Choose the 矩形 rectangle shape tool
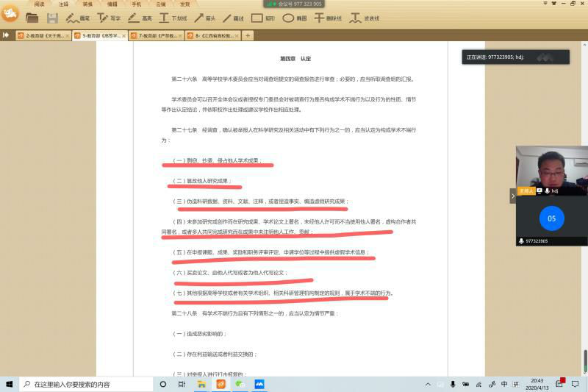The image size is (588, 392). coord(263,18)
